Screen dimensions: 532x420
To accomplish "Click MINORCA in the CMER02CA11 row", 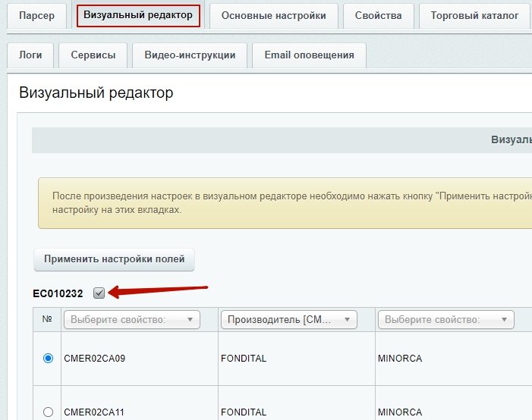I will pyautogui.click(x=400, y=412).
